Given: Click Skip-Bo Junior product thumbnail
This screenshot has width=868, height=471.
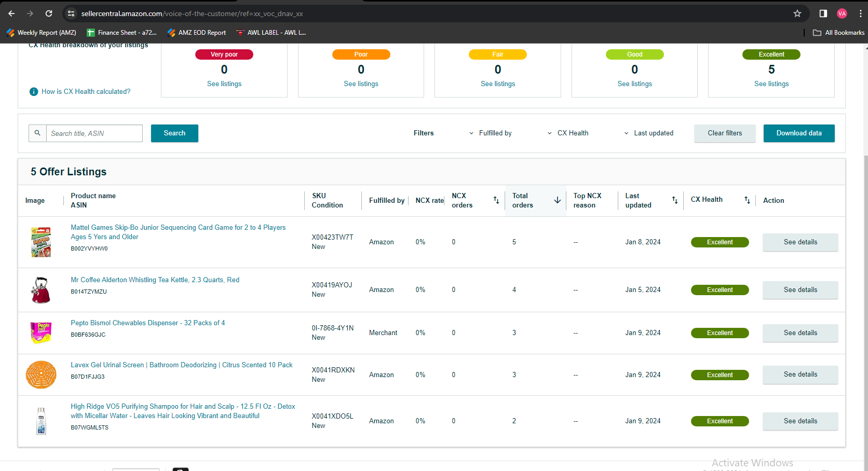Looking at the screenshot, I should 41,242.
